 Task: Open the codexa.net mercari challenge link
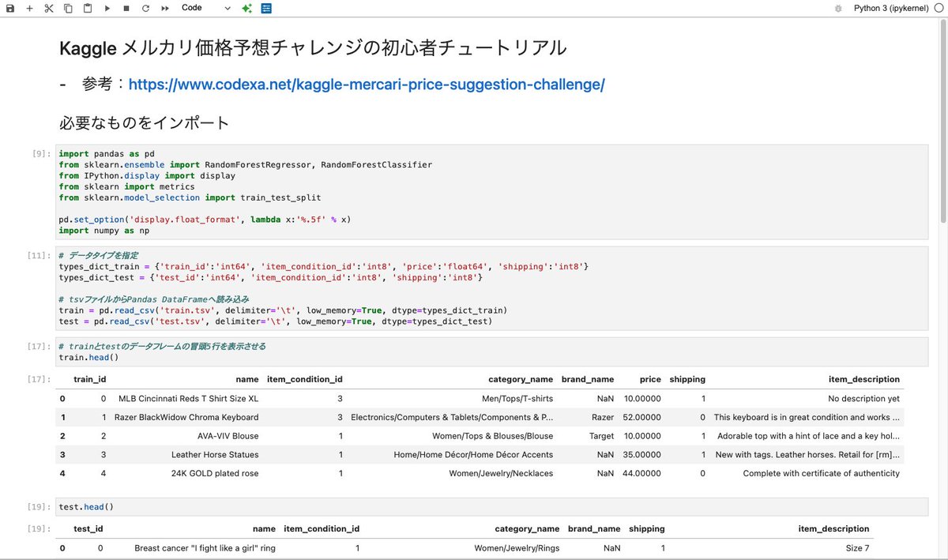pyautogui.click(x=367, y=85)
